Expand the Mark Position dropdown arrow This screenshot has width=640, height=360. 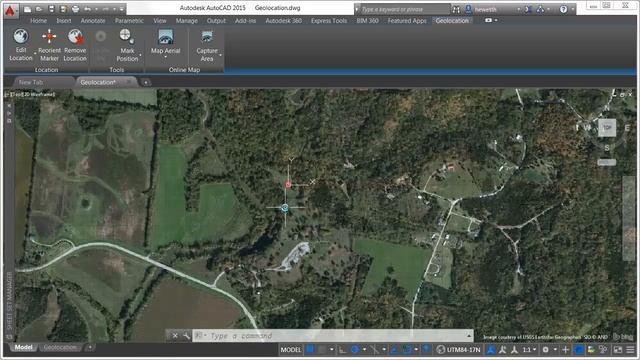tap(140, 55)
